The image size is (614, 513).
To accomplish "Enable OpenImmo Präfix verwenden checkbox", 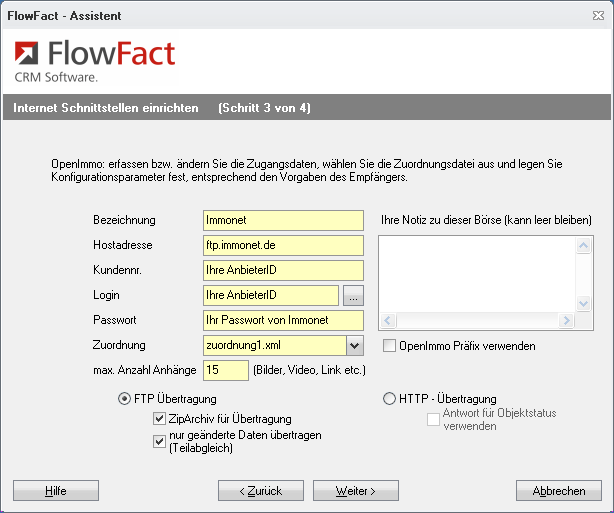I will [389, 346].
